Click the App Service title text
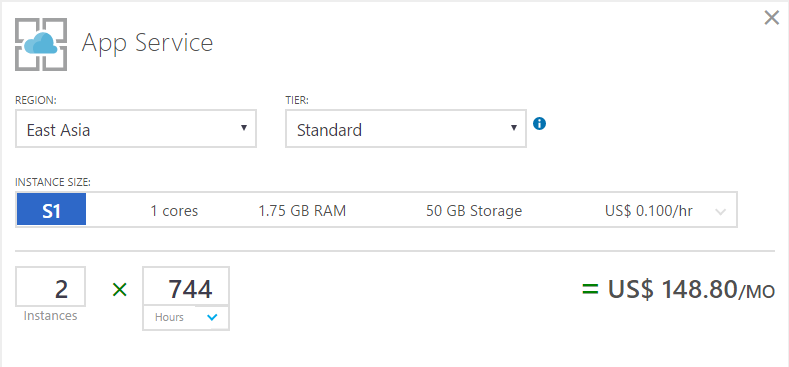 147,43
